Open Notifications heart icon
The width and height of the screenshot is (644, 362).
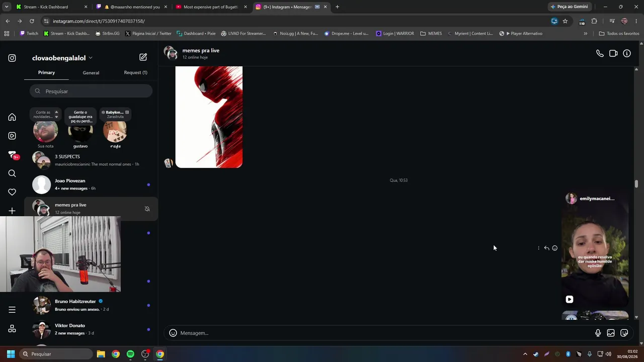(12, 192)
